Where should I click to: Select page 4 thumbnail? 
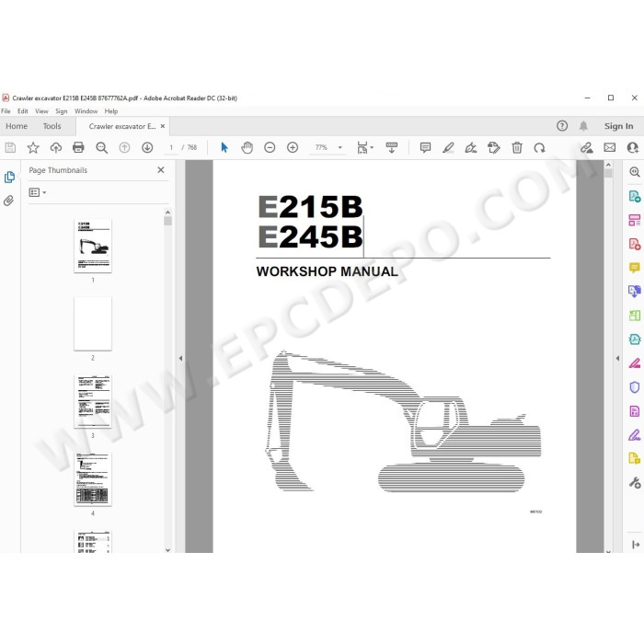pos(93,479)
